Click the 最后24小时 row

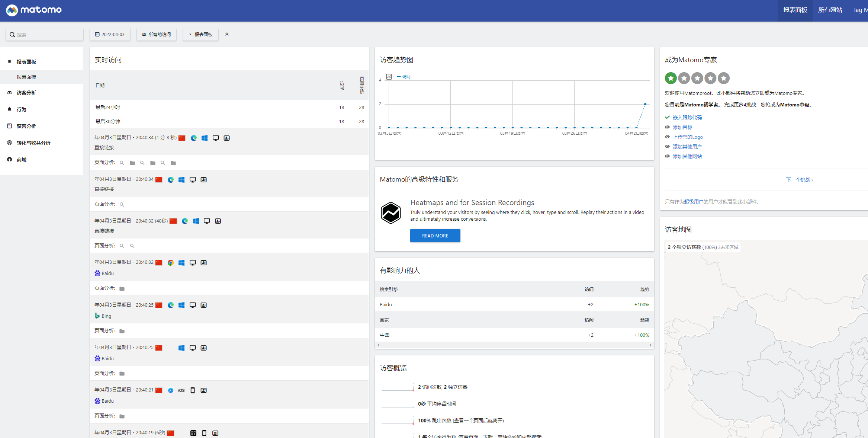(x=229, y=107)
